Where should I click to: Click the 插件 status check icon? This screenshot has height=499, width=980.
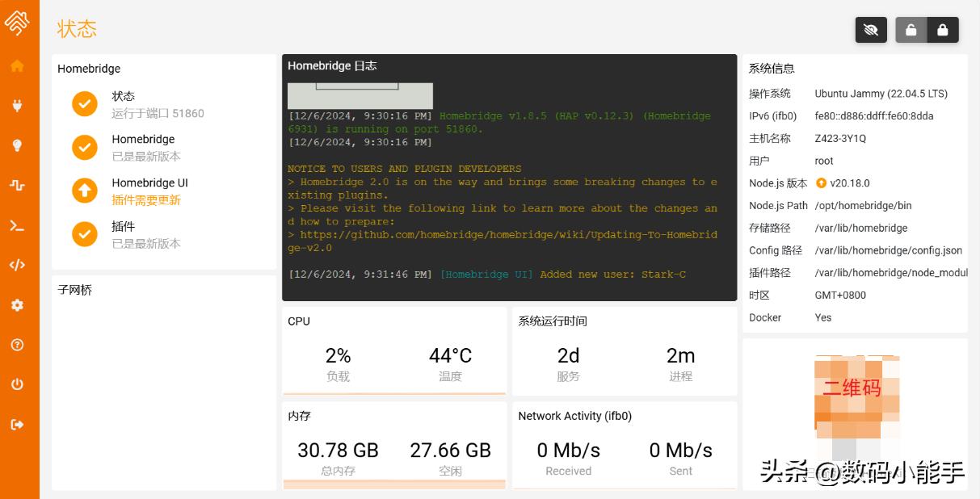85,234
